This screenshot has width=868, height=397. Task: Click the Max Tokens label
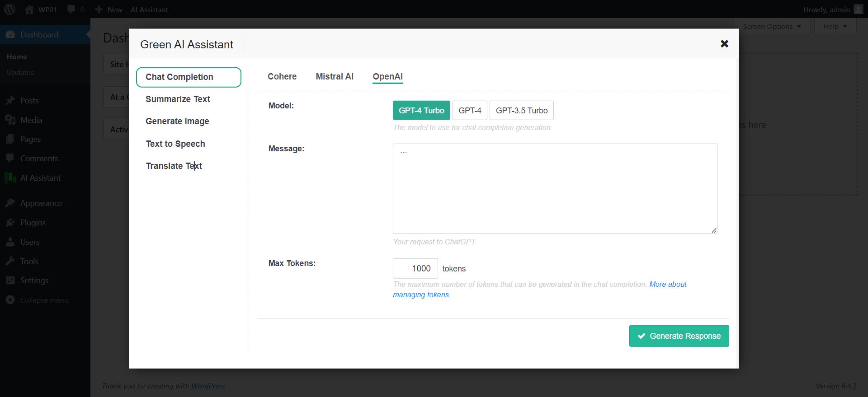tap(292, 263)
